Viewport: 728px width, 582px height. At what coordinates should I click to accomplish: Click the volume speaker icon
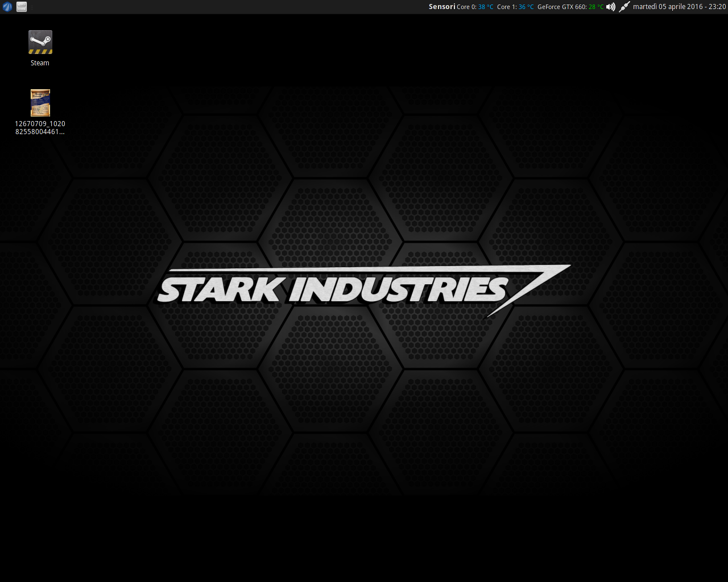611,7
